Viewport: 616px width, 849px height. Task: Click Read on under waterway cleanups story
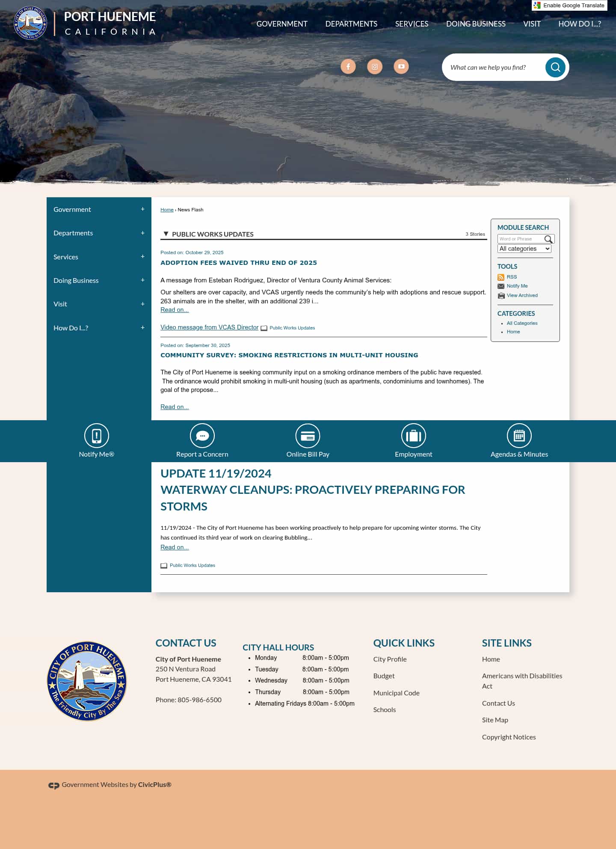(x=175, y=547)
